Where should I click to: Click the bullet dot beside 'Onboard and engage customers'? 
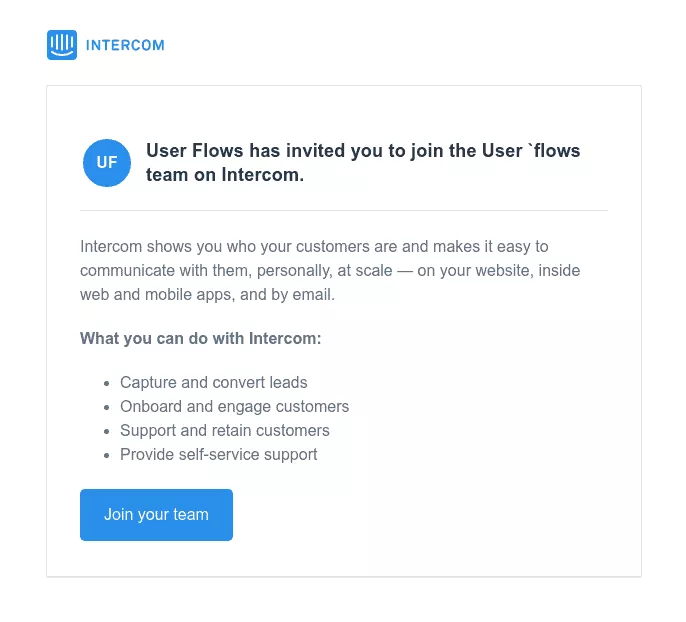point(107,407)
